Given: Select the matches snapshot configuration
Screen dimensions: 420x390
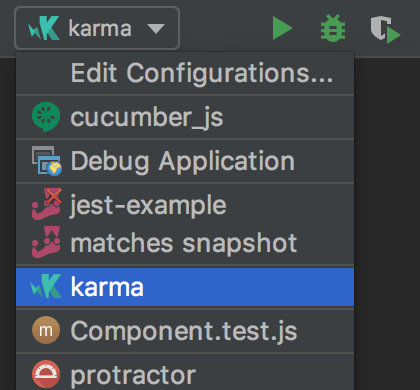Looking at the screenshot, I should (x=185, y=243).
